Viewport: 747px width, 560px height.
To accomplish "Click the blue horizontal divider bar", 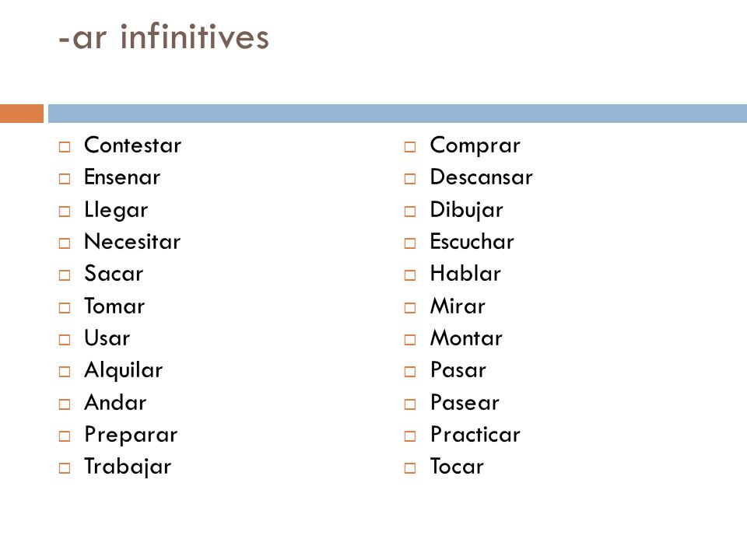I will (x=398, y=114).
